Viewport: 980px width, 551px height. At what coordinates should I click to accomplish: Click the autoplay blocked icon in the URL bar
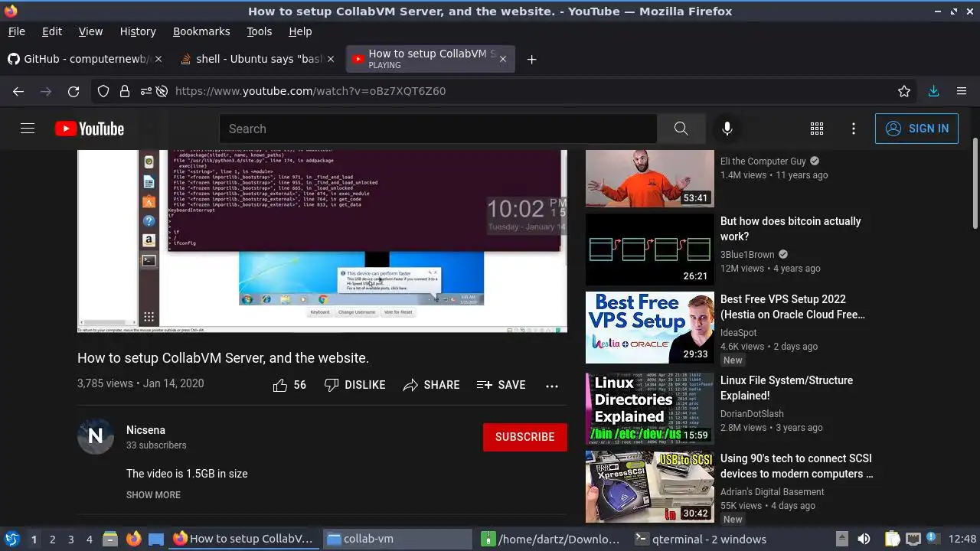click(162, 91)
